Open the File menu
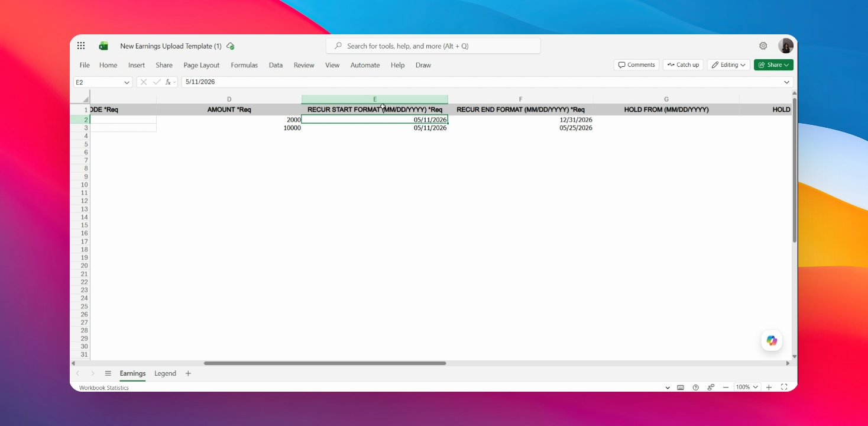Viewport: 868px width, 426px height. tap(85, 65)
